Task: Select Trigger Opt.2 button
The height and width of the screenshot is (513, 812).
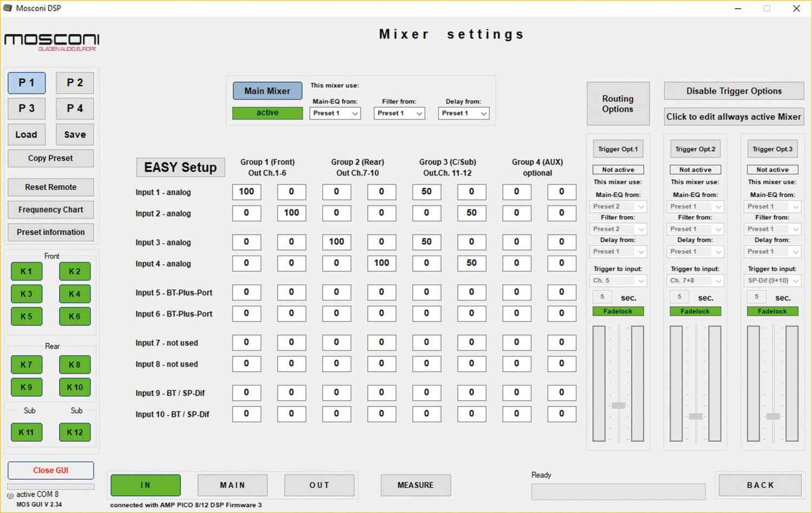Action: point(695,149)
